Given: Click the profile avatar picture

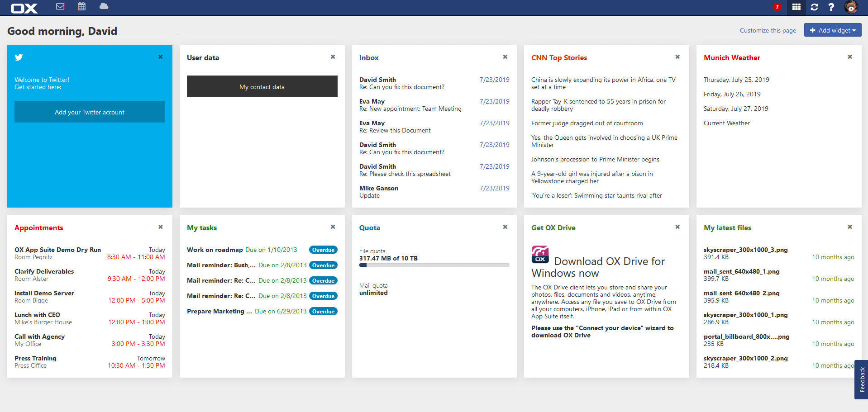Looking at the screenshot, I should 850,7.
